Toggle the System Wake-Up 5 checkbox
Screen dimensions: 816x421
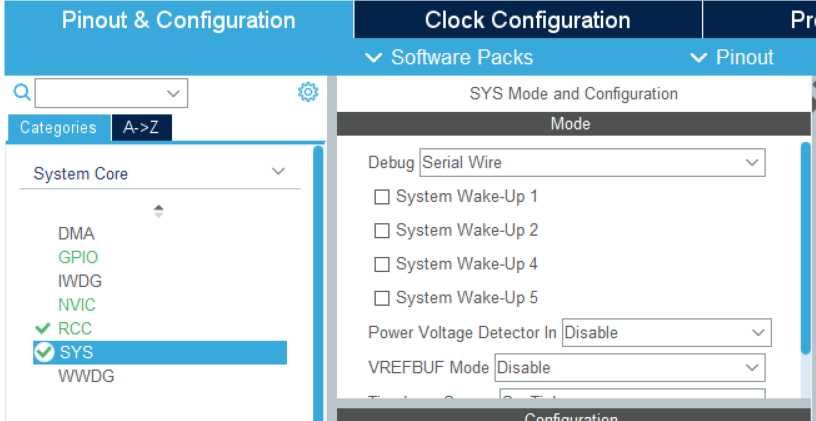(x=381, y=298)
